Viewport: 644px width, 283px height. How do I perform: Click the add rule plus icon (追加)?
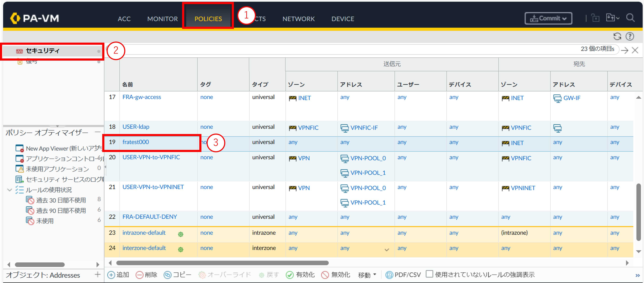tap(111, 275)
